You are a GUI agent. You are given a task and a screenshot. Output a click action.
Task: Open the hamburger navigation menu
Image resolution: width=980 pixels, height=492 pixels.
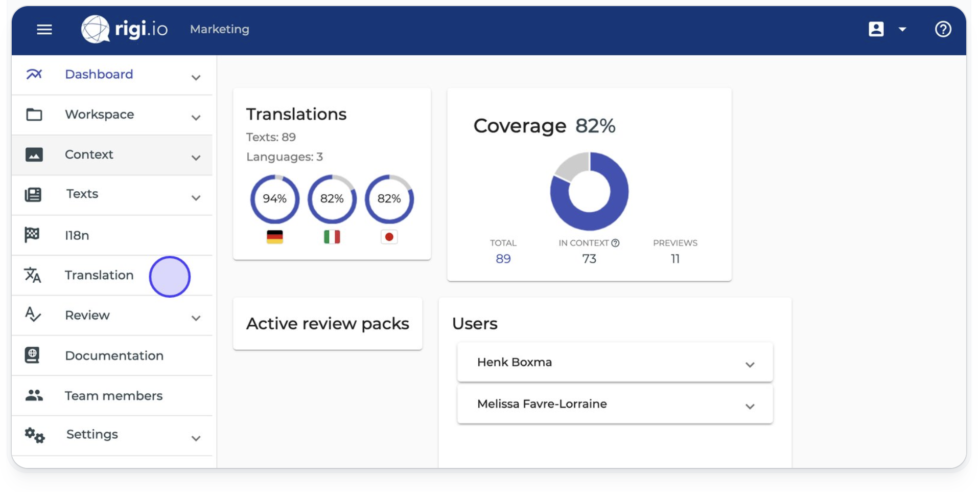click(x=44, y=30)
